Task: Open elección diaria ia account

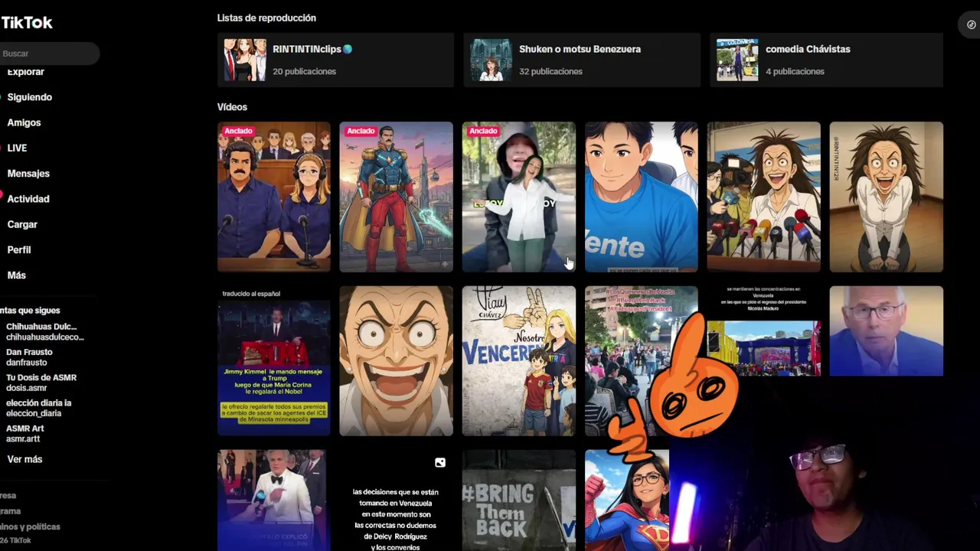Action: click(x=38, y=408)
